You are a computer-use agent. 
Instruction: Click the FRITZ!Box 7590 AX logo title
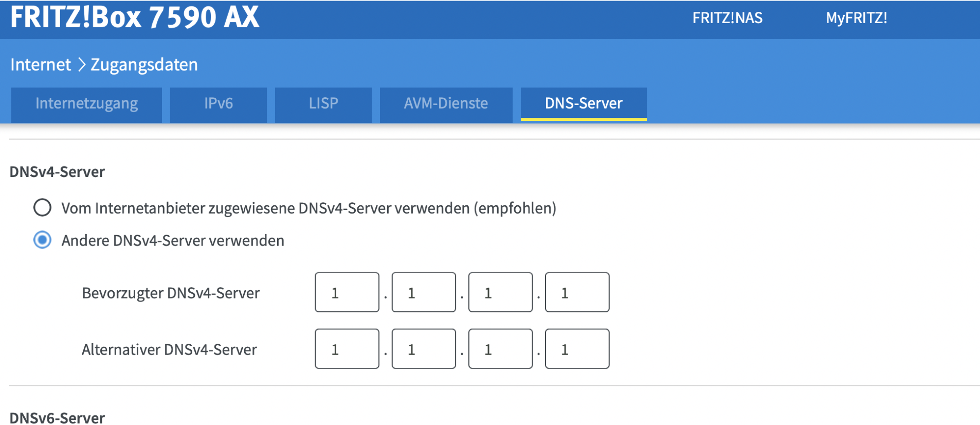(135, 17)
